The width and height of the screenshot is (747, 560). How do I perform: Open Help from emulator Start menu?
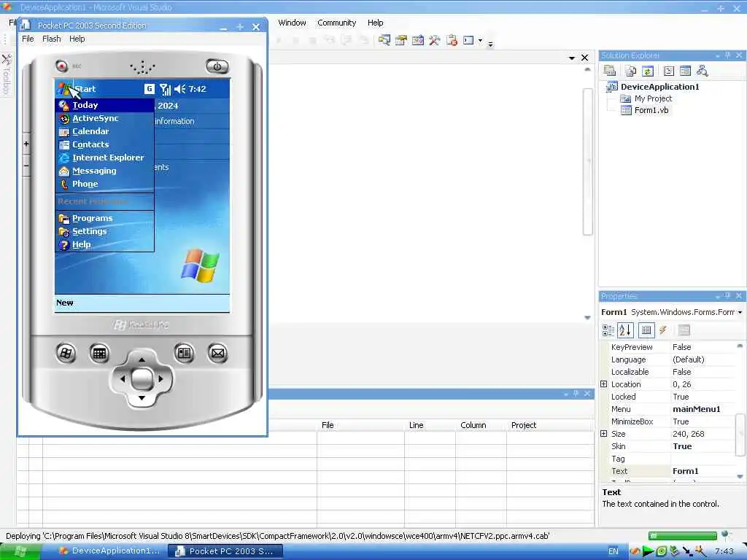pos(105,244)
